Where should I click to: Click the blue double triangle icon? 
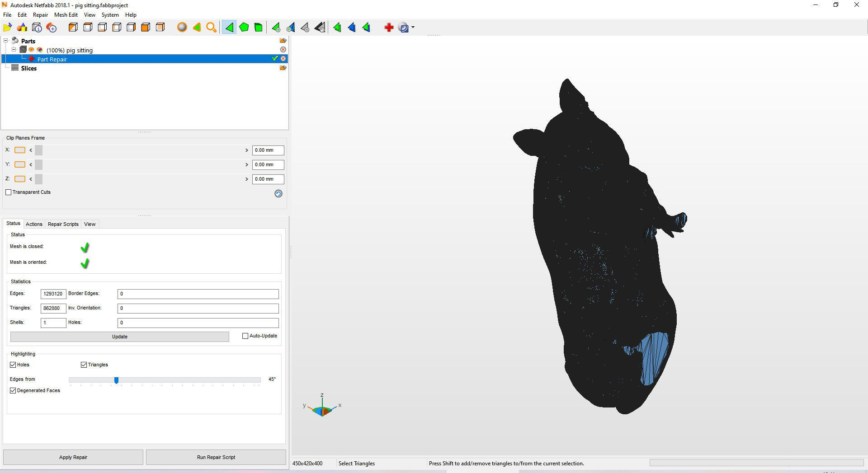352,28
